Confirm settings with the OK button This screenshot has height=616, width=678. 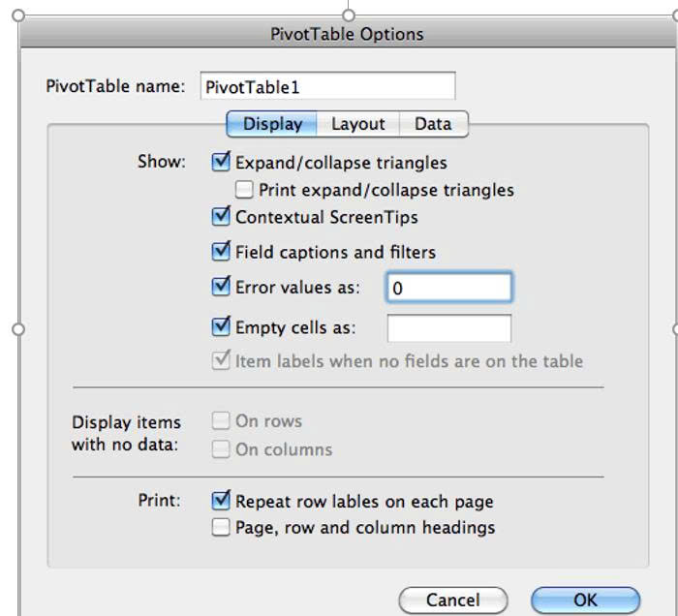585,600
